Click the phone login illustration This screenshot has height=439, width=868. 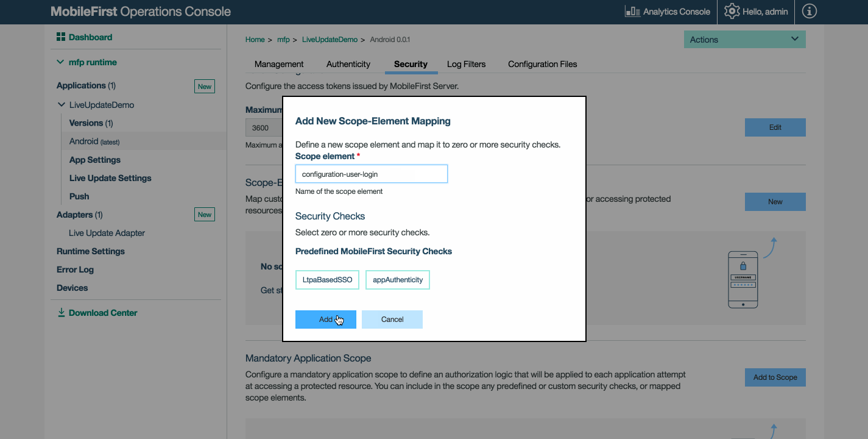click(x=743, y=279)
